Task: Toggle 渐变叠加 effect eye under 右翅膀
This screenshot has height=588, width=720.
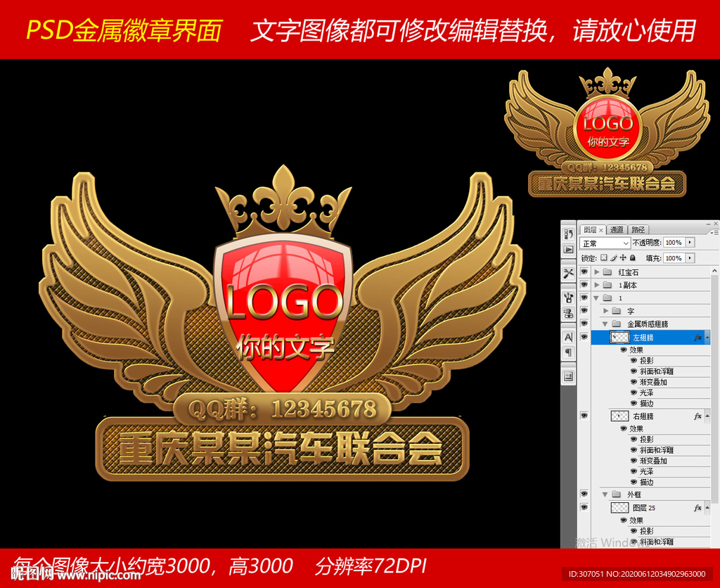Action: pyautogui.click(x=634, y=461)
